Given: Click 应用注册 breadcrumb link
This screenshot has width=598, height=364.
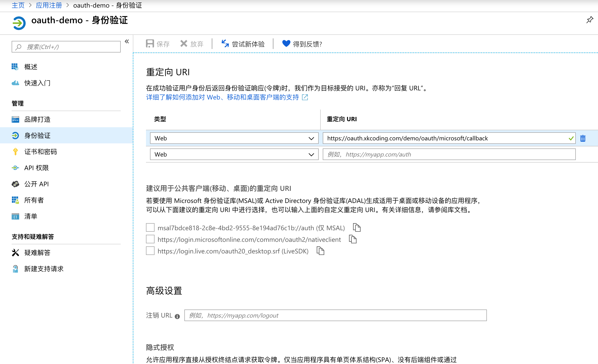Looking at the screenshot, I should pyautogui.click(x=49, y=5).
